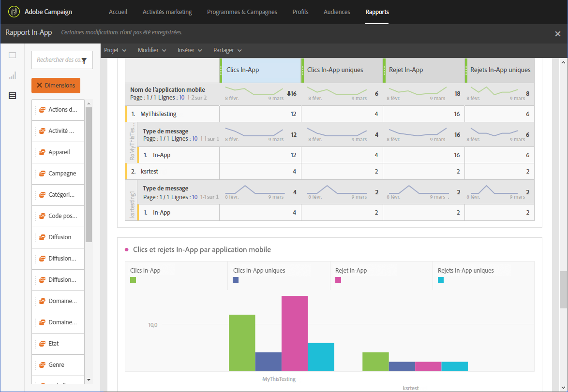The image size is (568, 392).
Task: Click the filter funnel icon in search
Action: coord(84,60)
